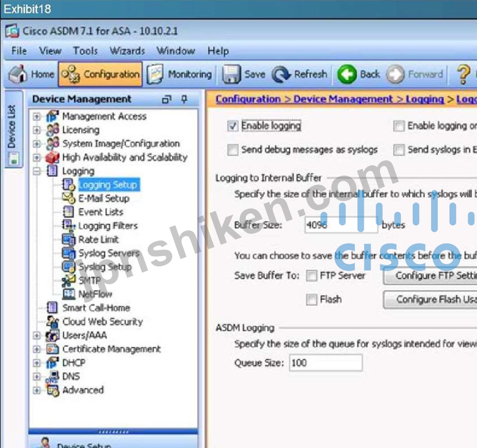
Task: Click the Queue Size input field
Action: [x=325, y=363]
